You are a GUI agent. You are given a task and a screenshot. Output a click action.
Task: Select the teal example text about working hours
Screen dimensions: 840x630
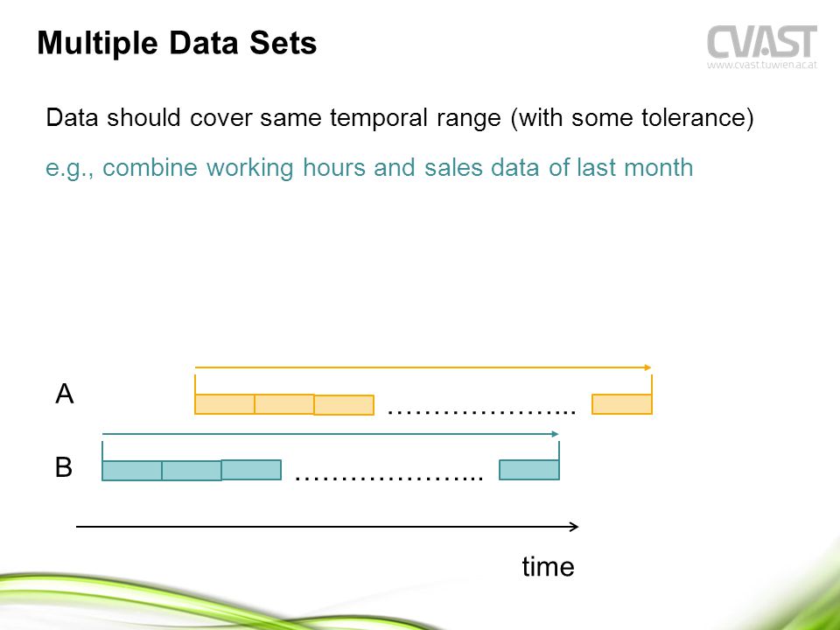pos(369,168)
